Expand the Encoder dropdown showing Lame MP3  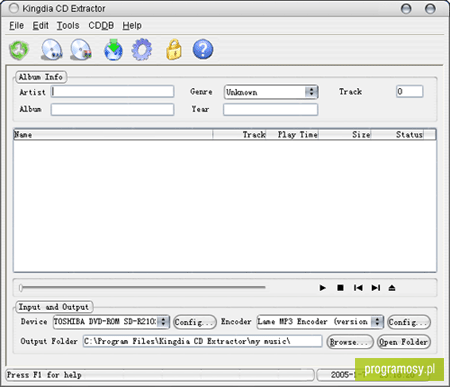point(320,322)
